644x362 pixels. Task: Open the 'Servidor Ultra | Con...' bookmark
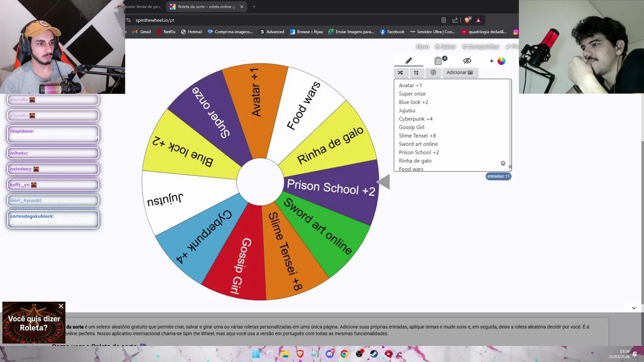point(432,32)
